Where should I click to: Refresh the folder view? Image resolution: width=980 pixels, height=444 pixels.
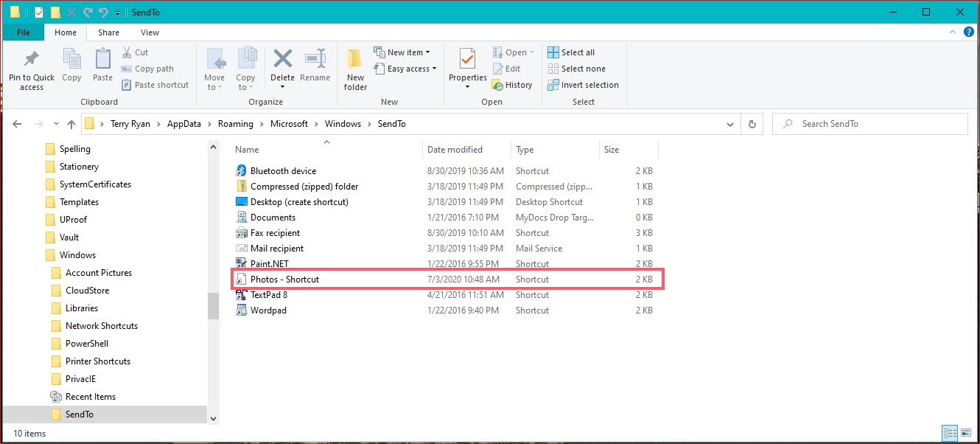click(752, 123)
